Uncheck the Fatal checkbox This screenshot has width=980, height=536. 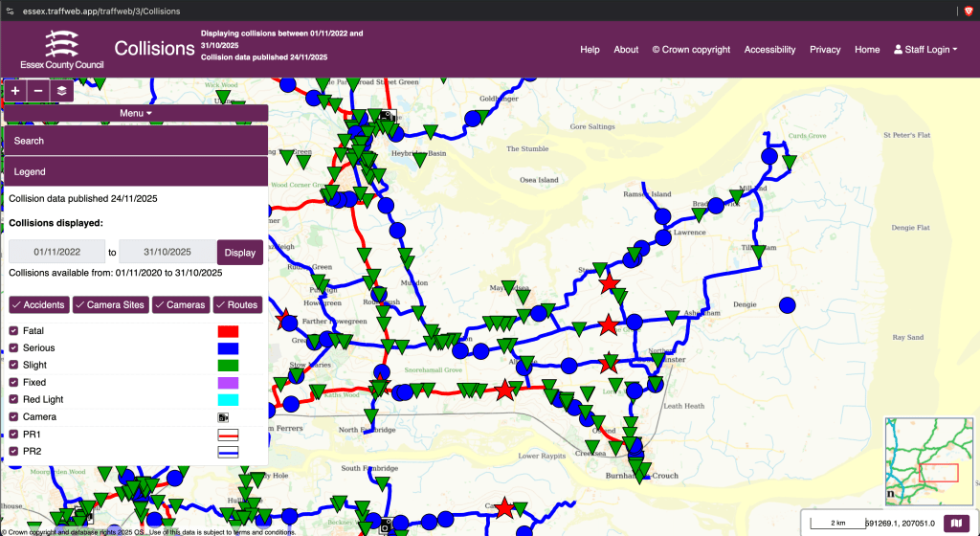(x=13, y=331)
